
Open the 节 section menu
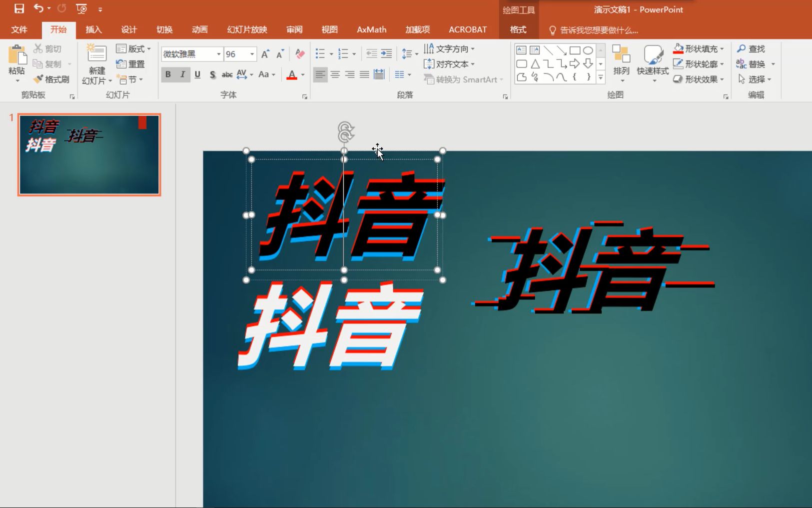[x=130, y=79]
